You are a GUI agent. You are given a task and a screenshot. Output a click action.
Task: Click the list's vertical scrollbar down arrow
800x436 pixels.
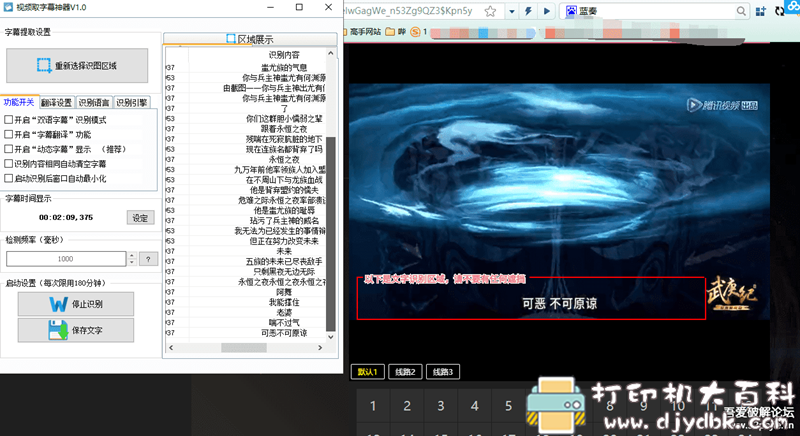(x=331, y=337)
